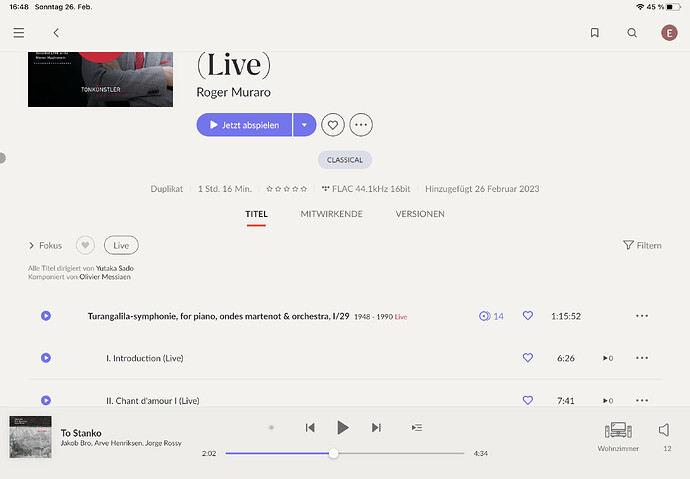Open the Olivier Messiaen composer link
Screen dimensions: 690x479
tap(104, 277)
